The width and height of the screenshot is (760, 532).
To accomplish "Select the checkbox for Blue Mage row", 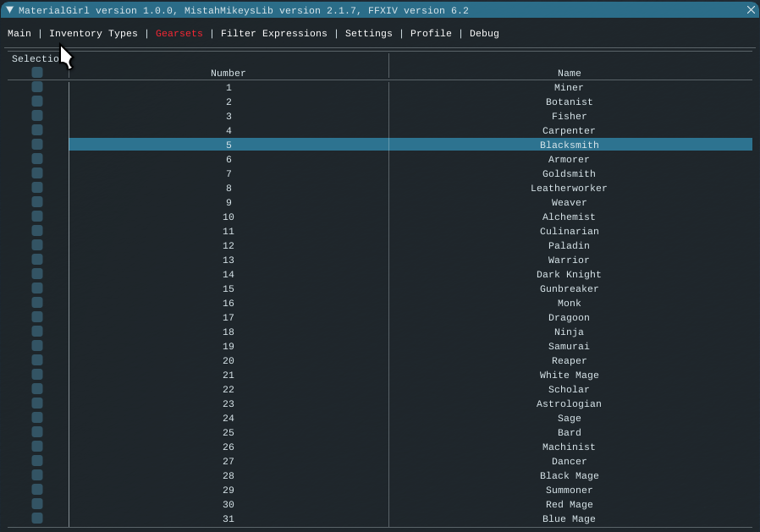I will [37, 518].
